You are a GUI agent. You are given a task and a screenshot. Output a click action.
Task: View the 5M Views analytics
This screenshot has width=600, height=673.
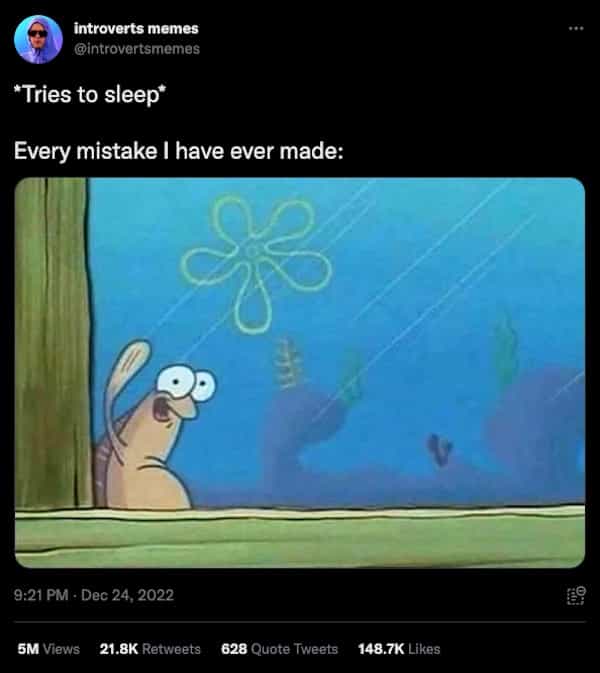pyautogui.click(x=48, y=649)
